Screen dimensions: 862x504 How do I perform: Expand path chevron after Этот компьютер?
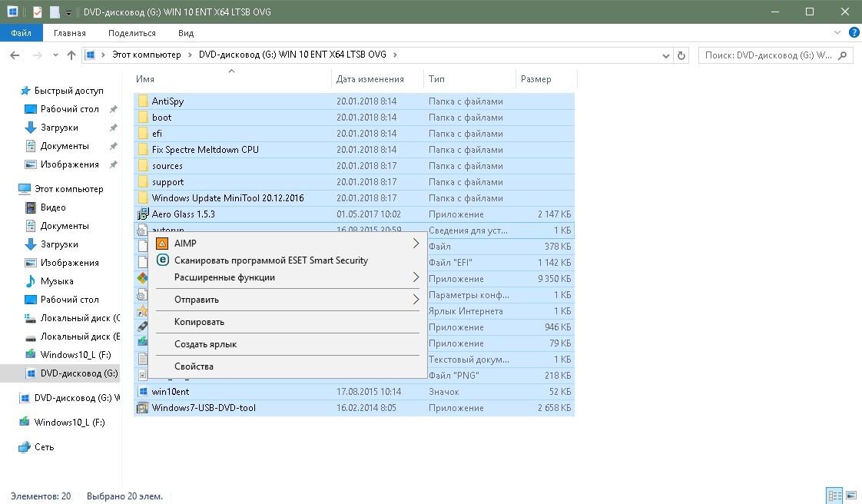click(x=190, y=55)
